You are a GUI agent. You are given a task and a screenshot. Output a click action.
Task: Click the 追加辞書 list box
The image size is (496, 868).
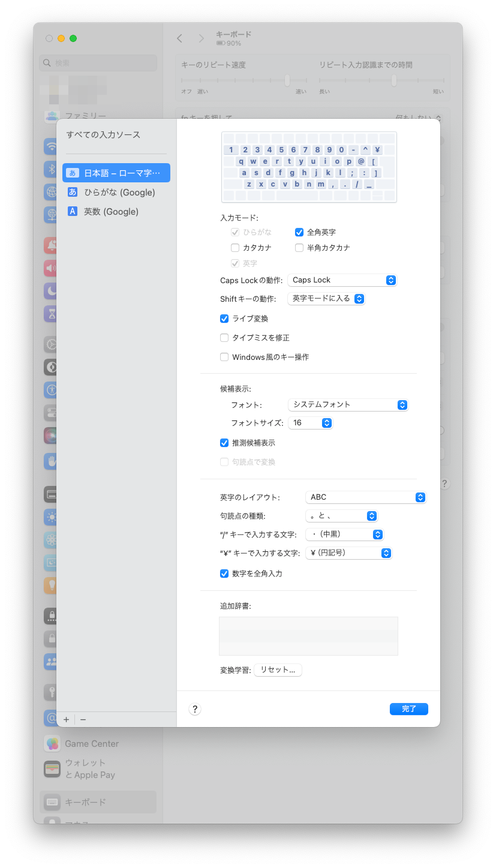tap(308, 636)
